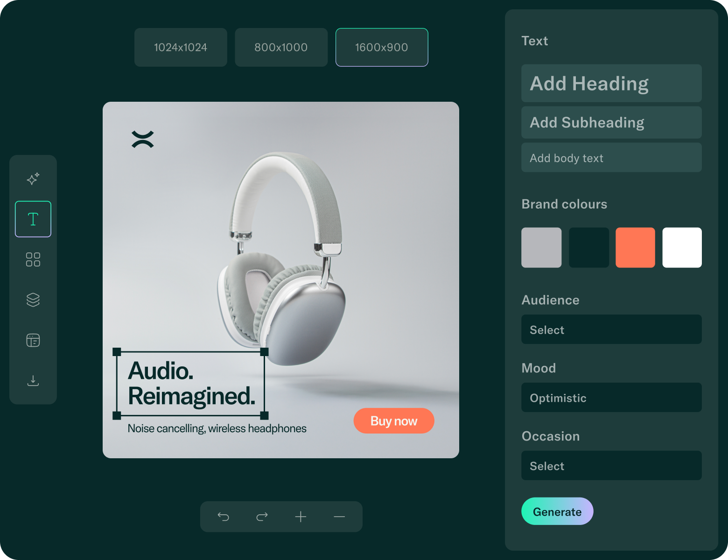Switch canvas size to 800x1000
The height and width of the screenshot is (560, 728).
281,47
